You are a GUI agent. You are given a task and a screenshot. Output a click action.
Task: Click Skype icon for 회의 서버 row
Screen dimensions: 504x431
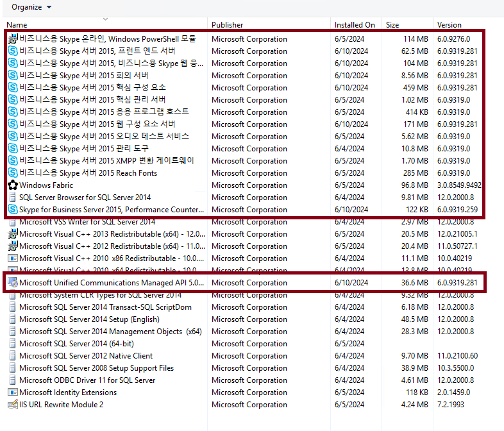click(13, 76)
